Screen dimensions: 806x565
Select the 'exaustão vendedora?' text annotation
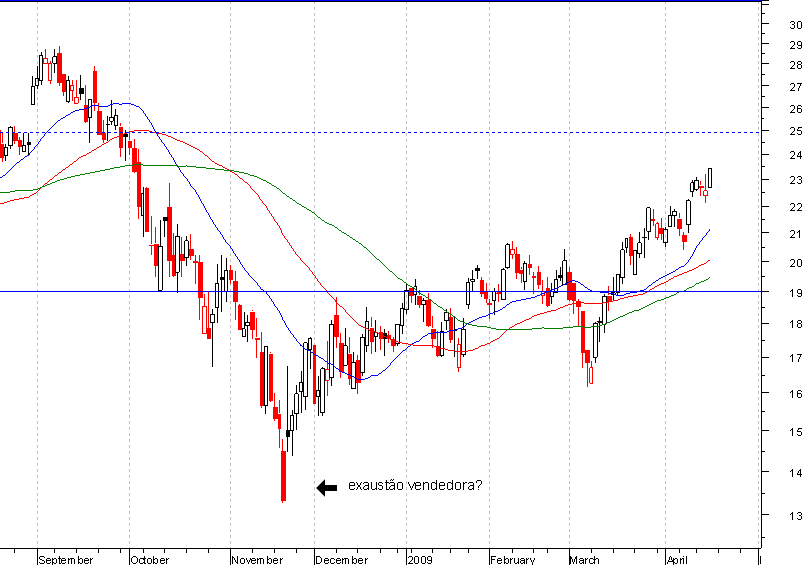415,485
